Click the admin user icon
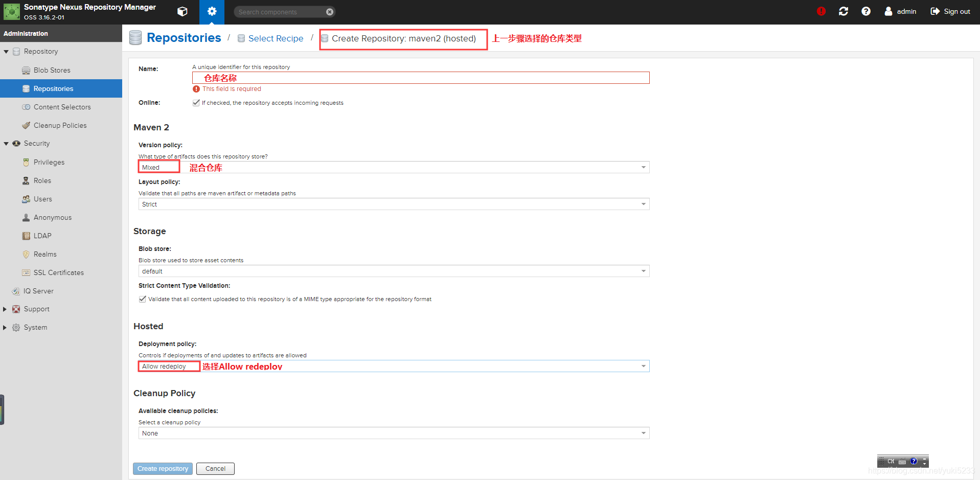Viewport: 980px width, 480px height. [x=888, y=11]
